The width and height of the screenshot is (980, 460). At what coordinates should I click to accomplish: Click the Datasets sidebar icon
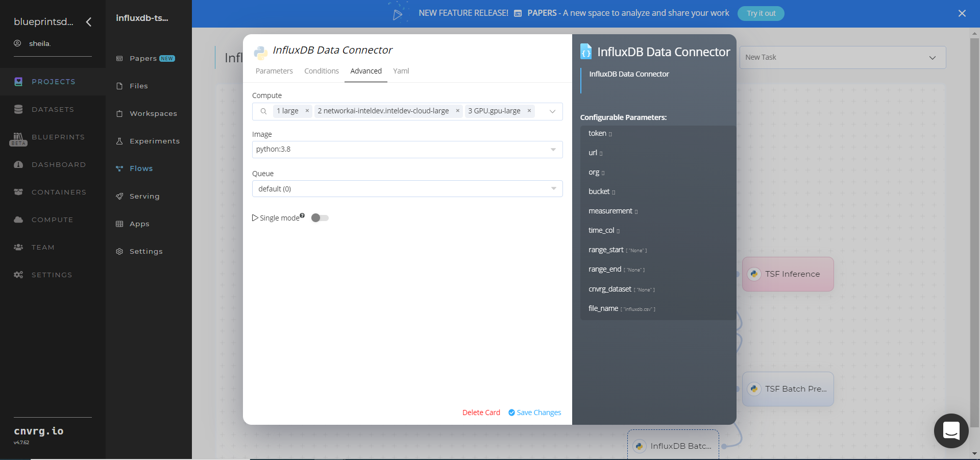pos(18,109)
